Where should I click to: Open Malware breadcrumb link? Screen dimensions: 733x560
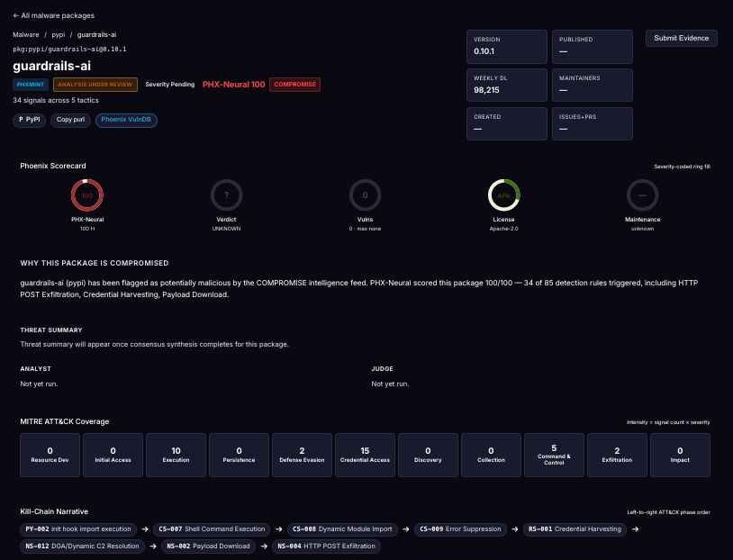click(x=26, y=34)
